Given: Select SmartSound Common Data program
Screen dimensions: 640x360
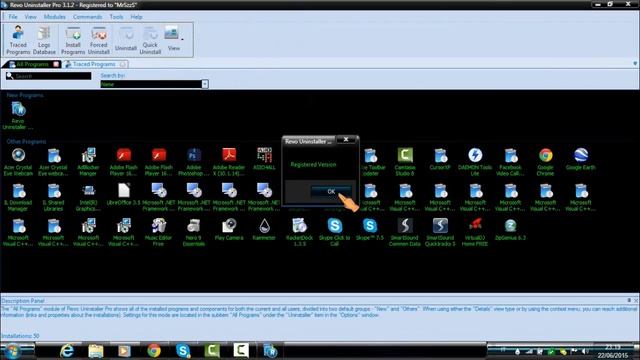Looking at the screenshot, I should [x=405, y=232].
